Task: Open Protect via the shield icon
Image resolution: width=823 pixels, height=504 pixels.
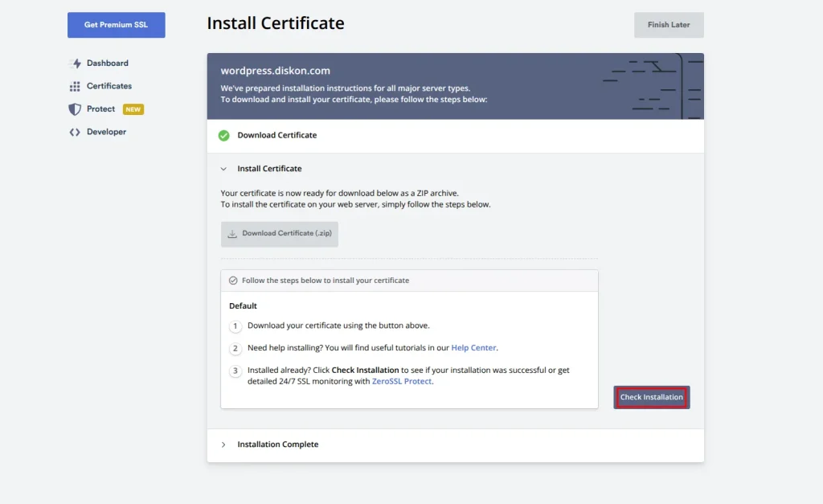Action: pos(76,109)
